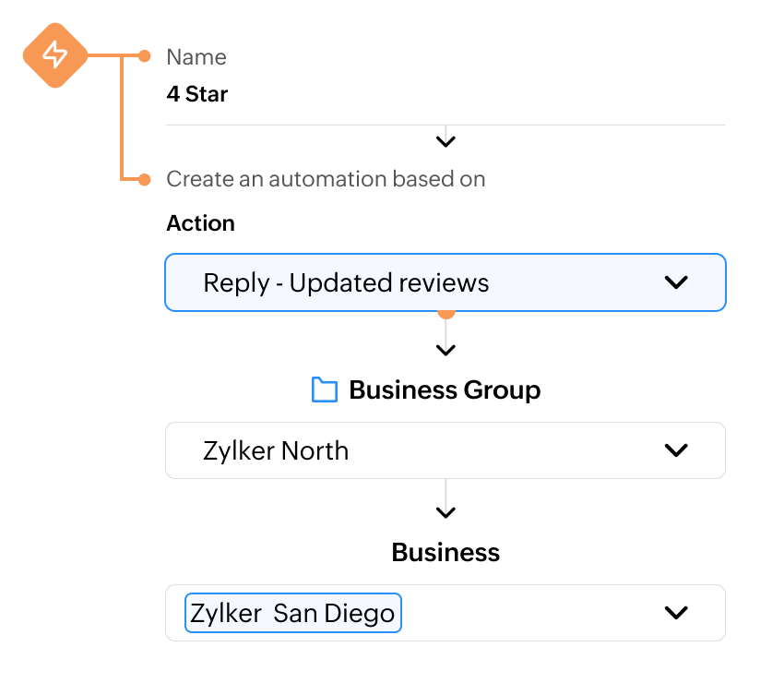Screen dimensions: 784x683
Task: Click the Zylker North business group value
Action: [276, 450]
